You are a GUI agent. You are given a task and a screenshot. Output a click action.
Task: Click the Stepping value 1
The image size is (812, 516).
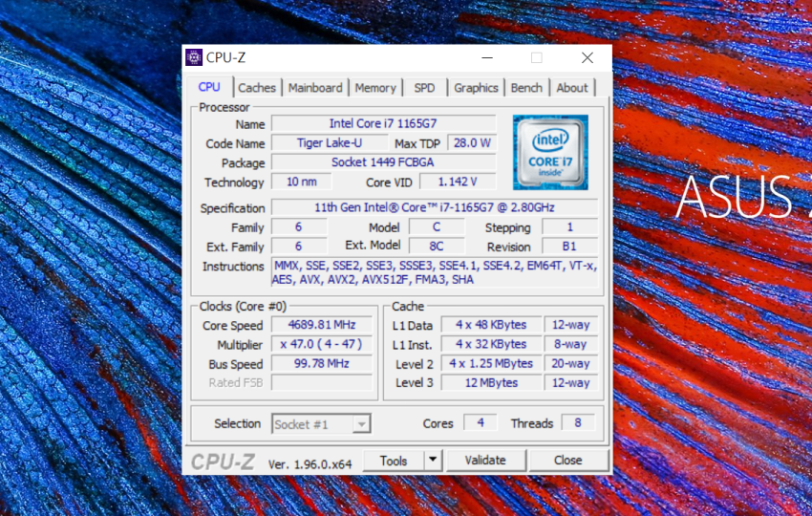coord(569,226)
